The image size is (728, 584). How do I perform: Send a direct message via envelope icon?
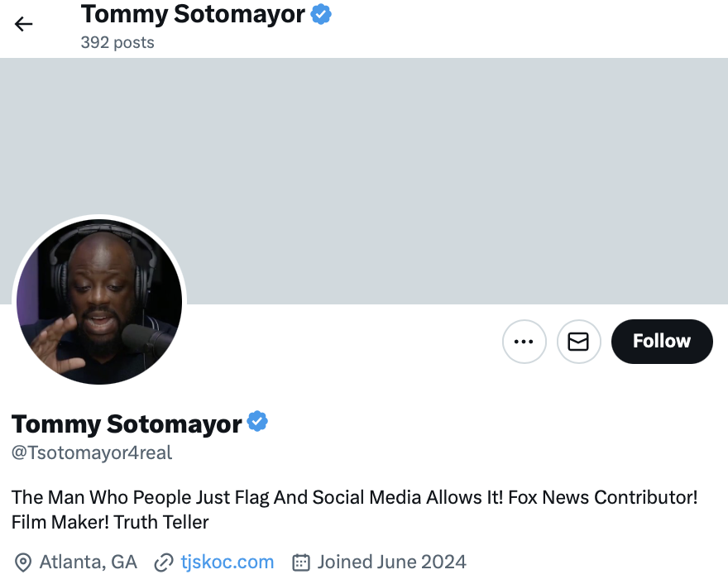coord(578,341)
